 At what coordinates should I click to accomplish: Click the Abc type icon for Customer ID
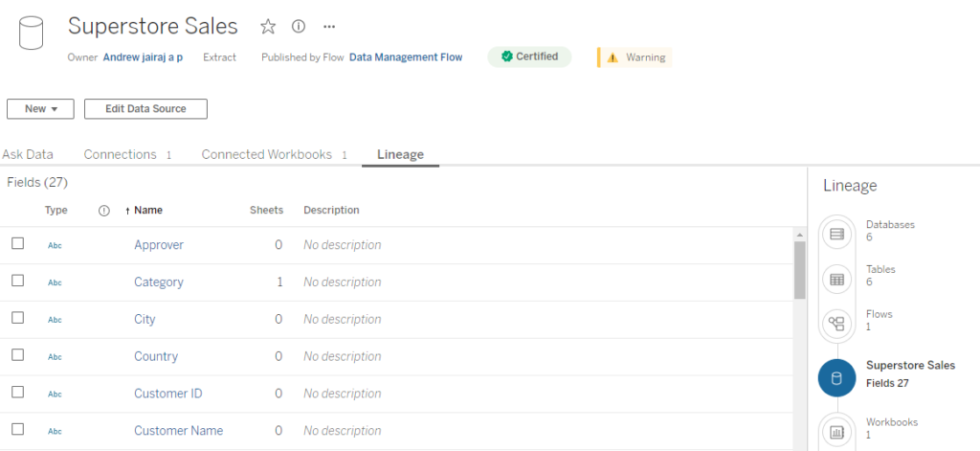click(x=55, y=395)
